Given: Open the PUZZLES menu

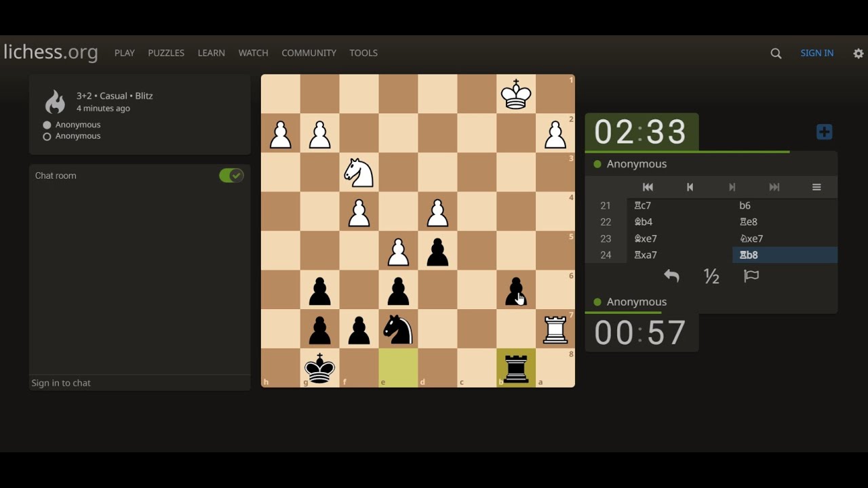Looking at the screenshot, I should coord(166,53).
